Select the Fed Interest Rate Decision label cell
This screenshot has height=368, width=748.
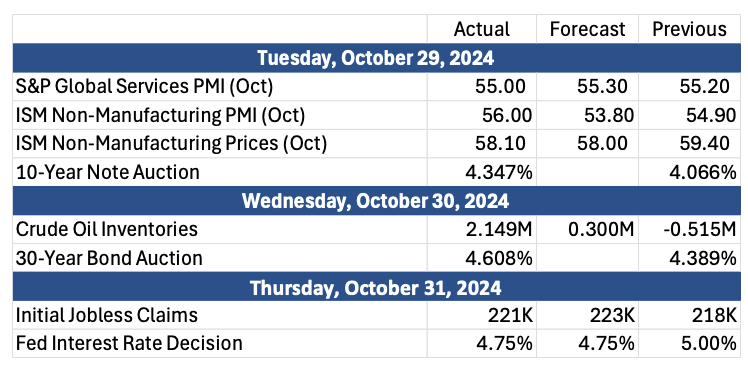pos(219,344)
